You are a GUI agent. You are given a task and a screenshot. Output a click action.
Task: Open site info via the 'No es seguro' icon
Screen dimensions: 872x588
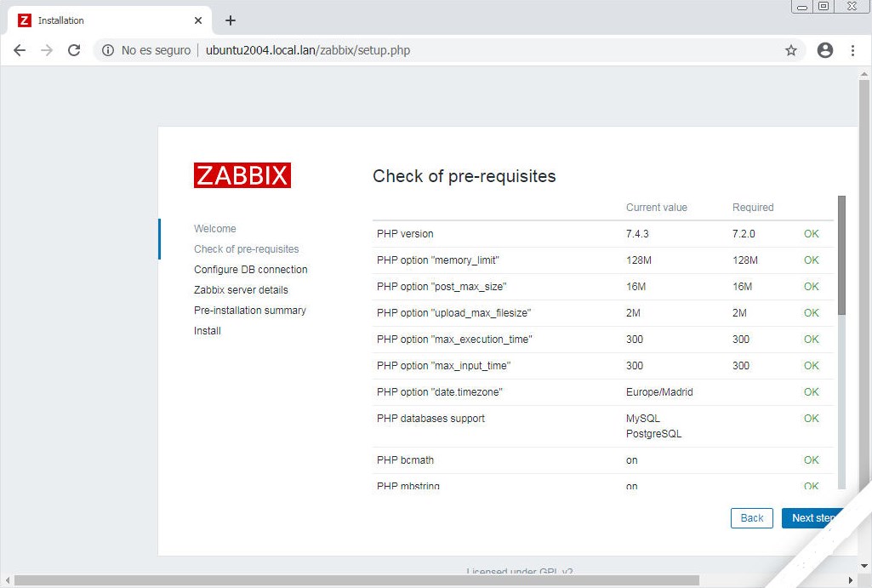pyautogui.click(x=108, y=50)
